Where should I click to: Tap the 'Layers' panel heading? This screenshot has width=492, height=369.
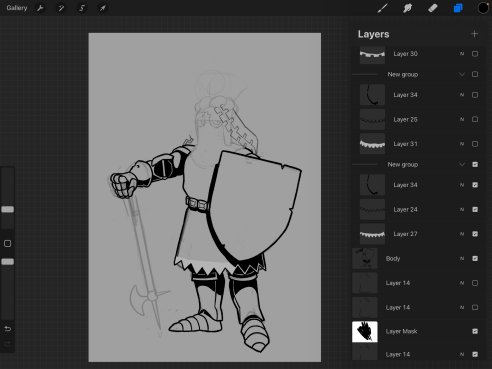coord(373,34)
